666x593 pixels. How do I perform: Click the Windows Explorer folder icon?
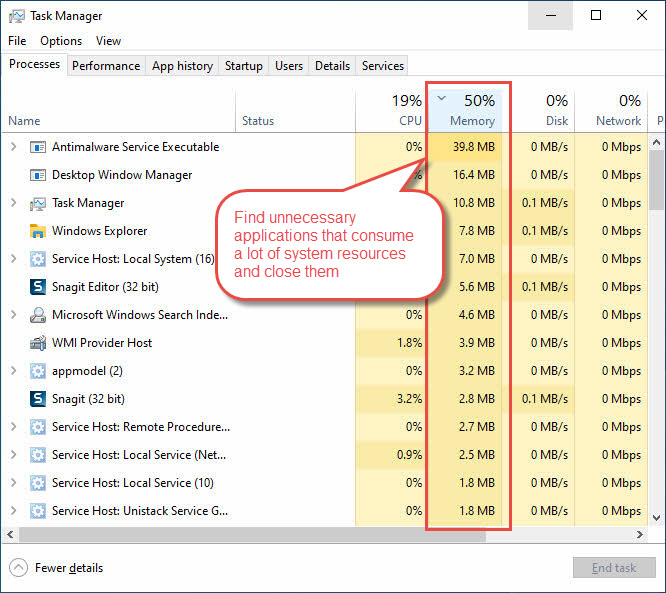click(38, 231)
